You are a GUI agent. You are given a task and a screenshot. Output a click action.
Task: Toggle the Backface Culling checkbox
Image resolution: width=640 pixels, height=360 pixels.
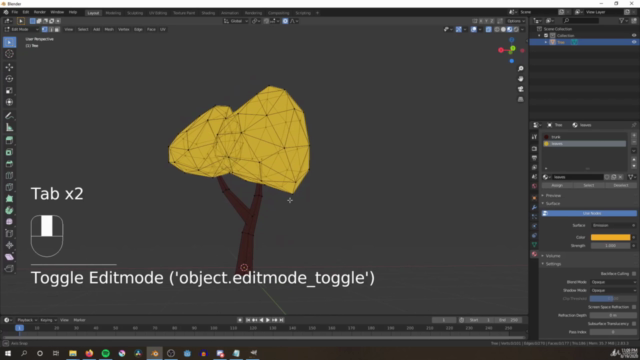coord(633,273)
